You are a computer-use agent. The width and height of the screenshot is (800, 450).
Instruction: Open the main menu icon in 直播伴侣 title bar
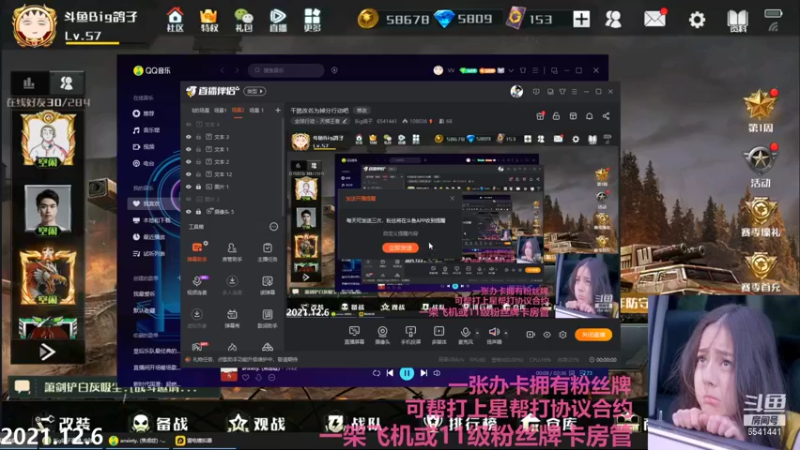click(574, 92)
